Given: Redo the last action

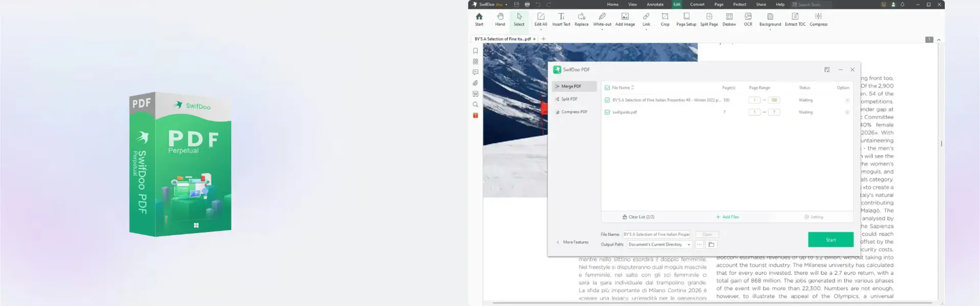Looking at the screenshot, I should click(x=549, y=5).
